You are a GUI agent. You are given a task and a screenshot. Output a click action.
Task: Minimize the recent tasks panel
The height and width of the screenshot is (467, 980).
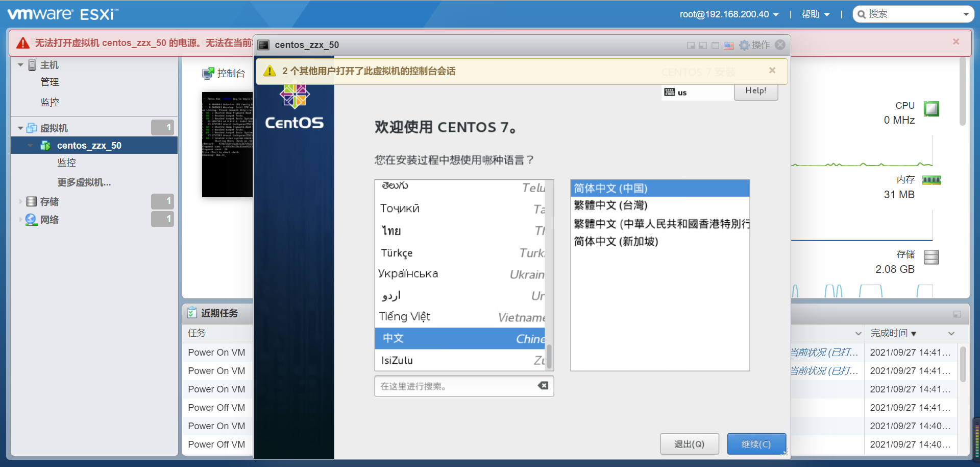(957, 314)
